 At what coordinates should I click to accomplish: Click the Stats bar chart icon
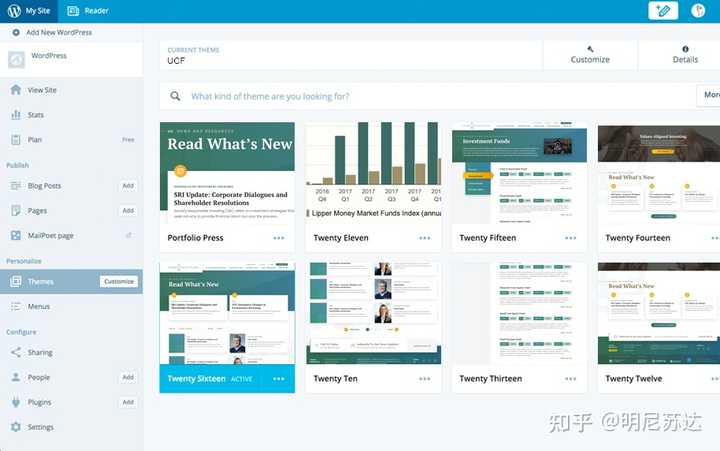(x=16, y=114)
